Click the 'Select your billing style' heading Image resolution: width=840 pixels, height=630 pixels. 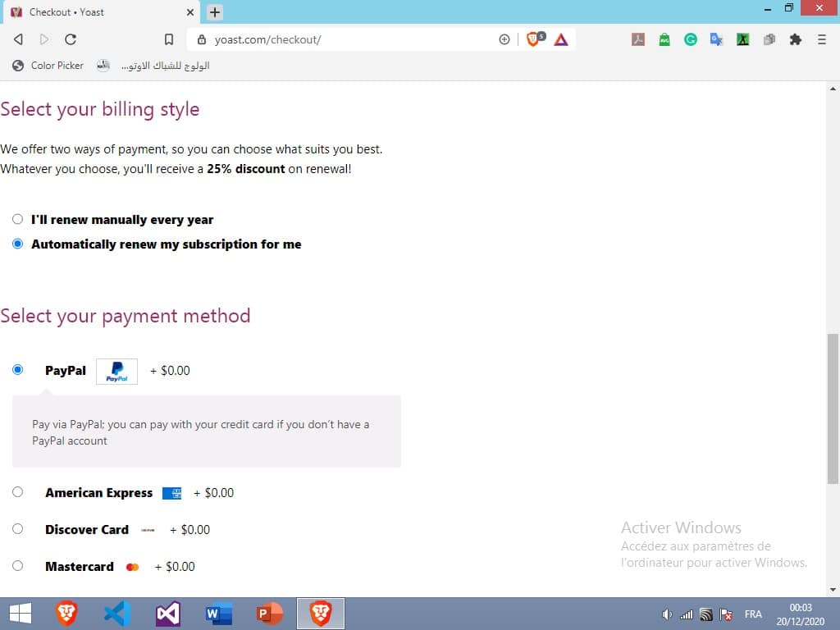pyautogui.click(x=100, y=109)
